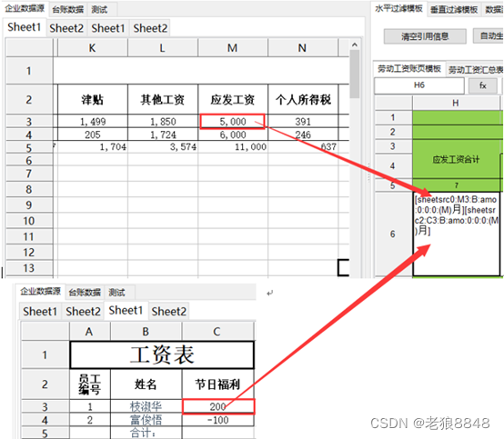
Task: Select the cell containing 1,499
Action: pyautogui.click(x=93, y=122)
